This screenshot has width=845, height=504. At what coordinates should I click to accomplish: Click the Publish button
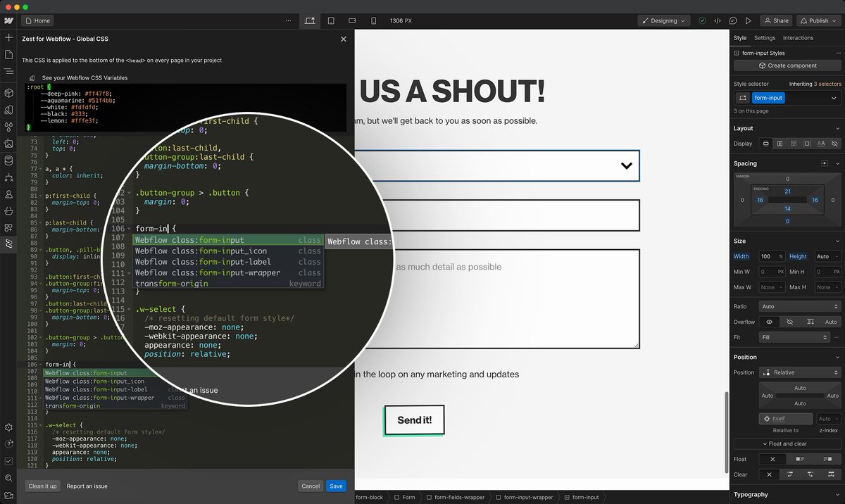pyautogui.click(x=818, y=20)
